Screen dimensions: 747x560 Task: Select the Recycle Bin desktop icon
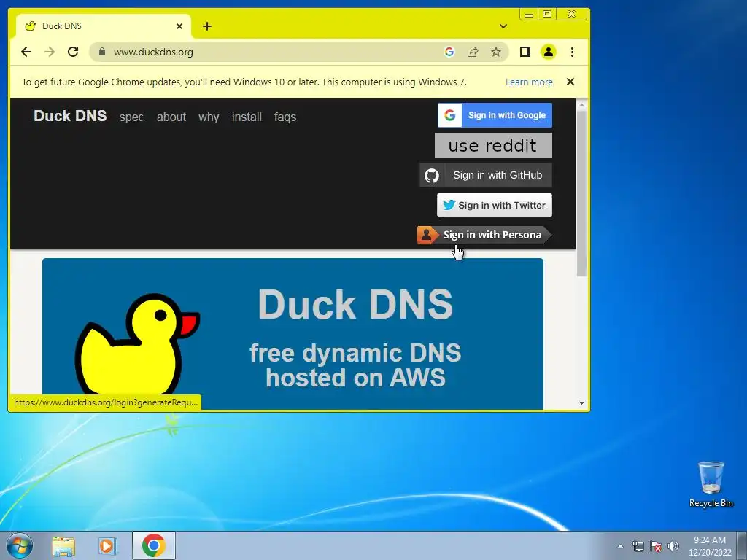tap(711, 484)
